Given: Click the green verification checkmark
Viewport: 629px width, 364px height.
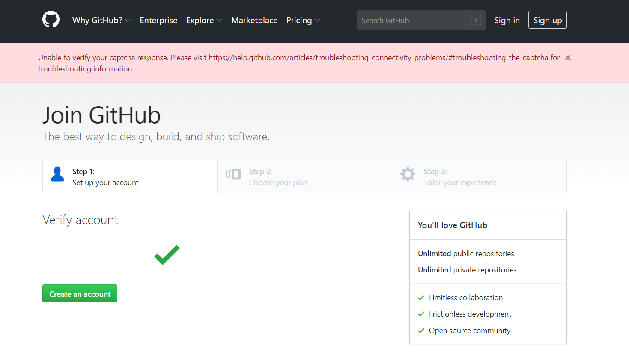Looking at the screenshot, I should [x=167, y=255].
